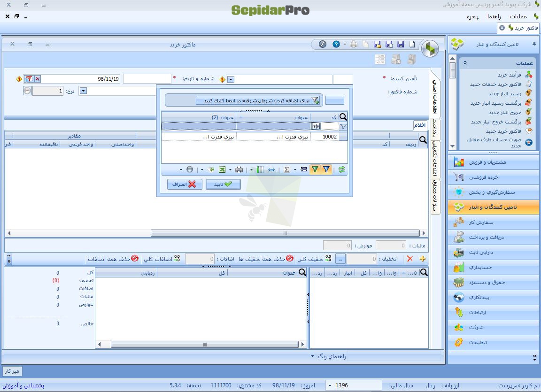Screen dimensions: 541x392
Task: Open تامين كننده lookup dropdown arrow
Action: (x=231, y=79)
